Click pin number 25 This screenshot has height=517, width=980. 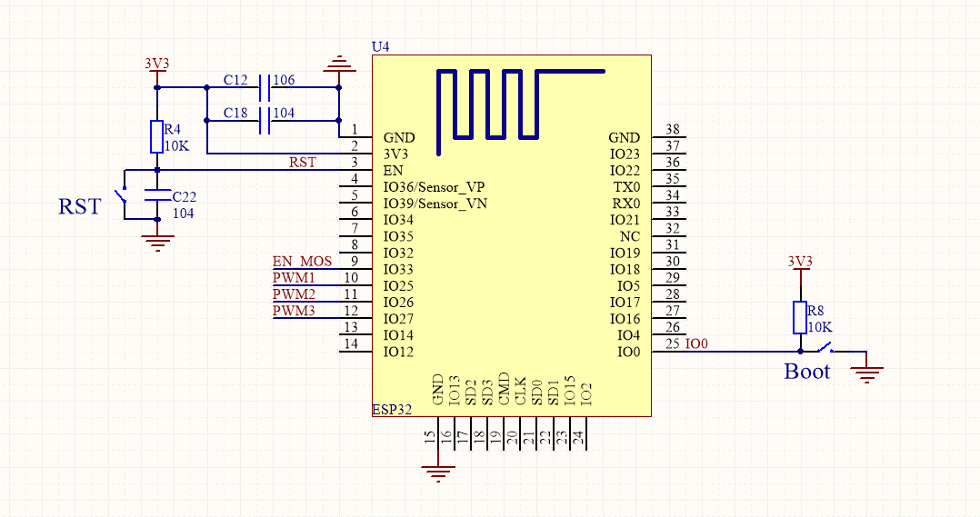point(673,343)
